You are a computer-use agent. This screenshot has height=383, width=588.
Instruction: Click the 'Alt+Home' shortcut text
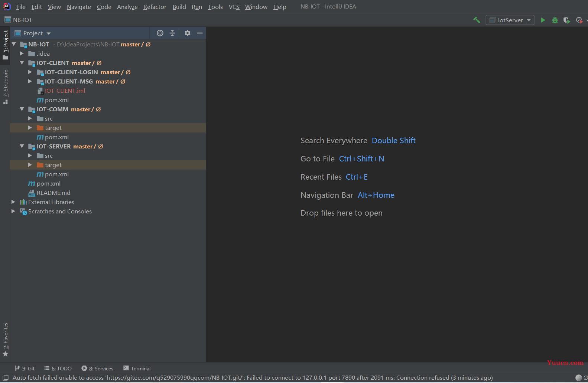pos(376,195)
